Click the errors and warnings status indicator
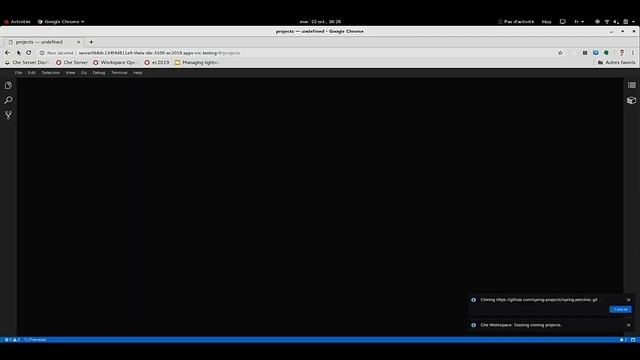 12,340
